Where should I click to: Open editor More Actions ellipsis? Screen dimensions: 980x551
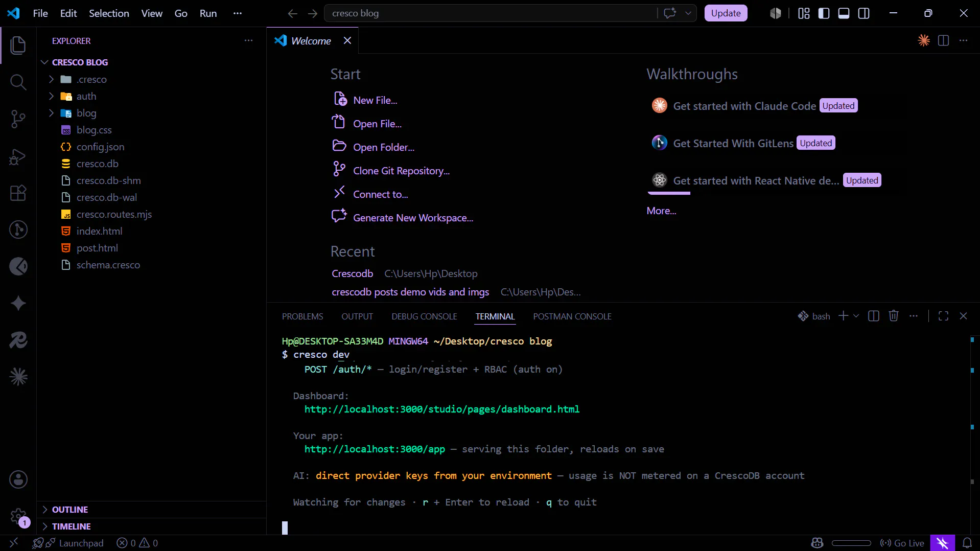pos(963,40)
